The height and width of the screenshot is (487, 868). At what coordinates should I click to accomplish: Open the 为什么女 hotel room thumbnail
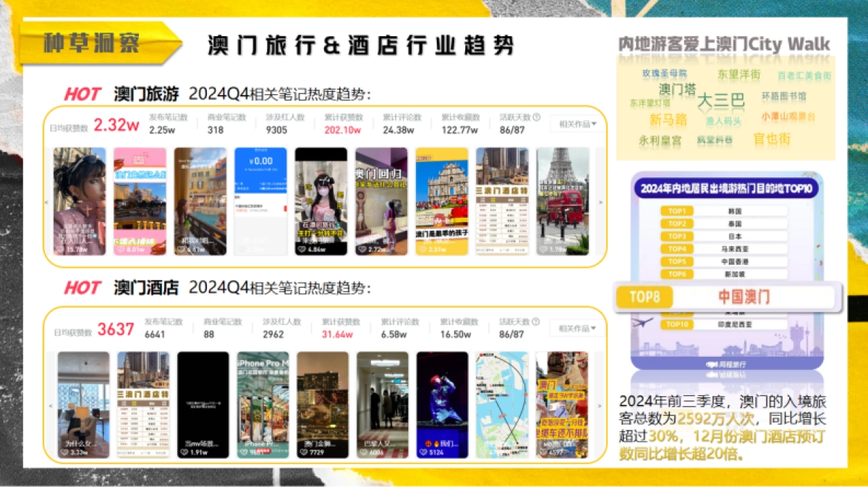point(78,405)
